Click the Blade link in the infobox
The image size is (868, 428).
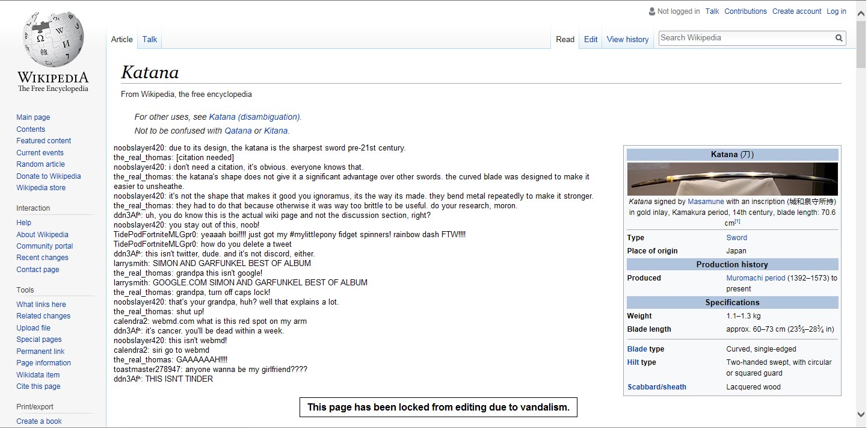click(x=637, y=349)
